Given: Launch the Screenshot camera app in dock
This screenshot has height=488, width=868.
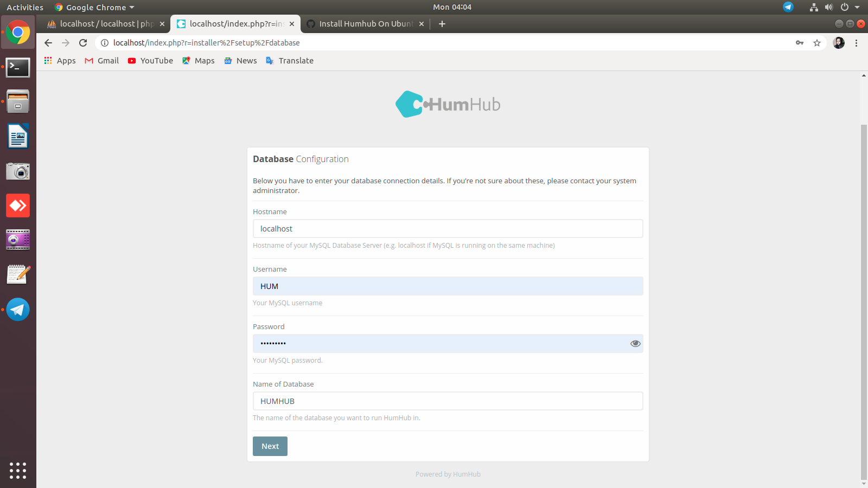Looking at the screenshot, I should [18, 171].
